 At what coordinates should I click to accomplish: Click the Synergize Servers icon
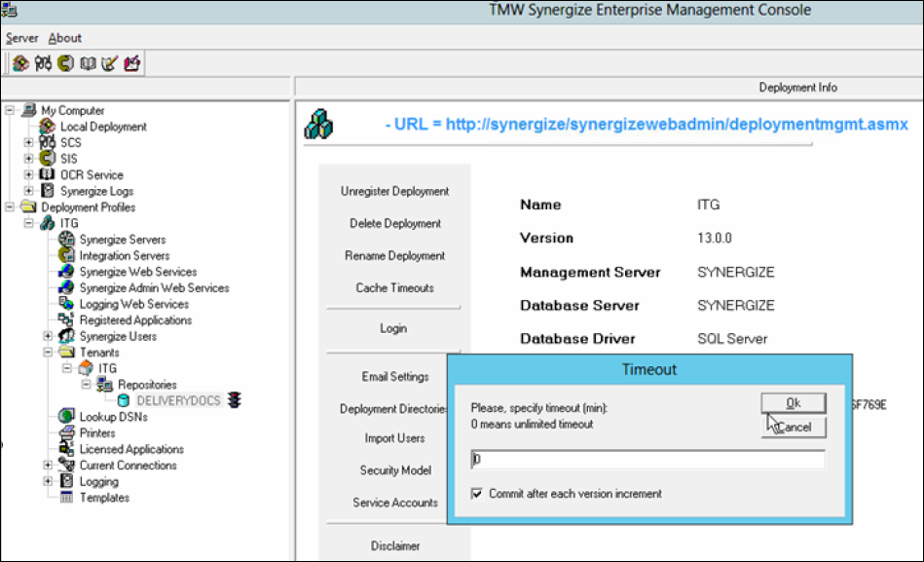pyautogui.click(x=66, y=239)
